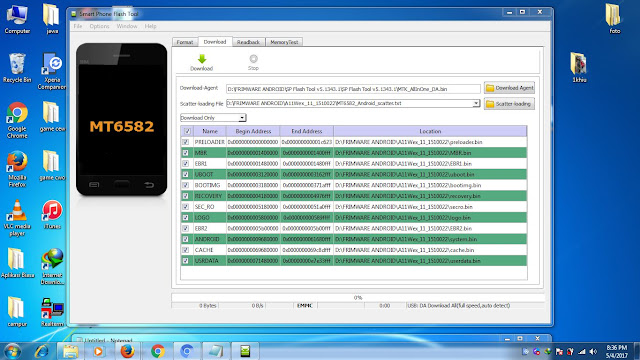Open the foto folder on desktop
Viewport: 640px width, 360px height.
pyautogui.click(x=614, y=19)
